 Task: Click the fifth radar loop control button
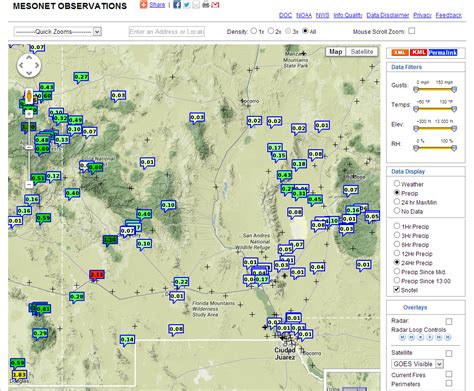(439, 337)
